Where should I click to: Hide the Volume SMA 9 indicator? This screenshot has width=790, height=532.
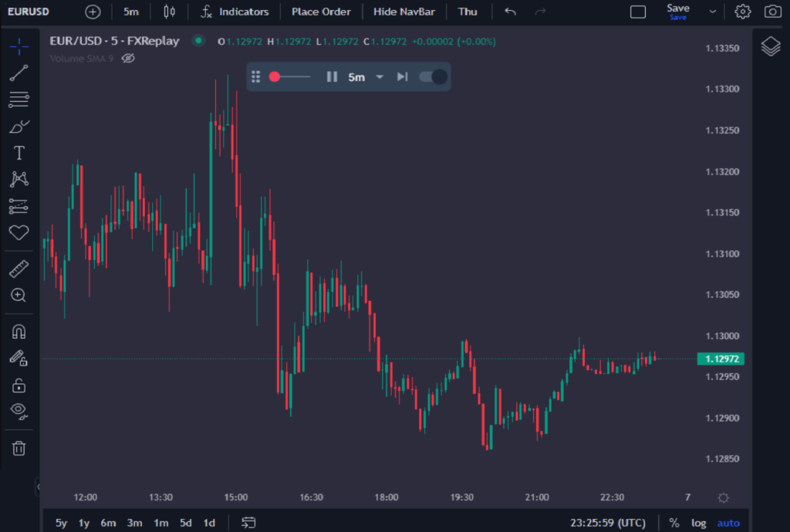pos(129,58)
